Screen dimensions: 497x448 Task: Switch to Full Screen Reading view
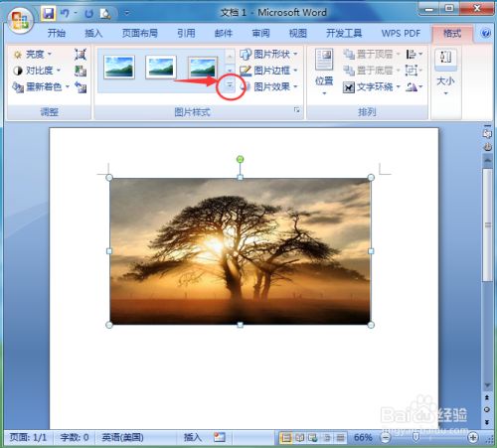tap(299, 438)
